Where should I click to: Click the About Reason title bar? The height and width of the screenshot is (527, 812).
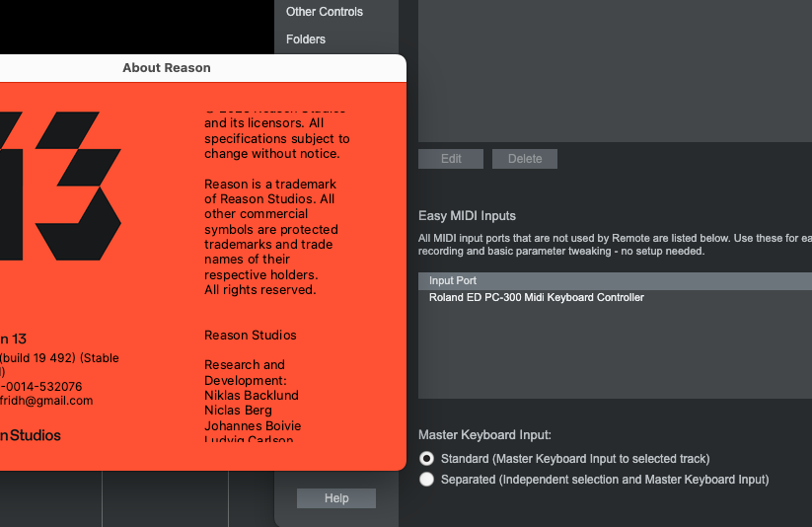click(x=166, y=68)
